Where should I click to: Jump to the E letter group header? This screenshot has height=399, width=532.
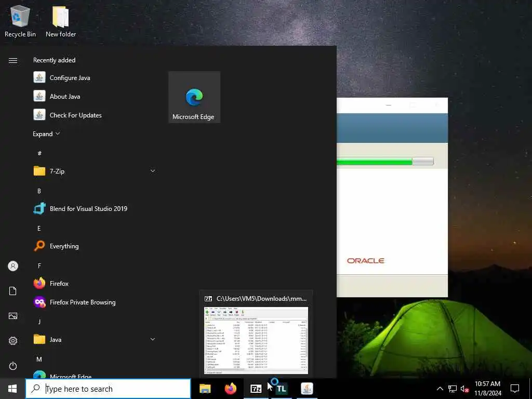tap(39, 229)
